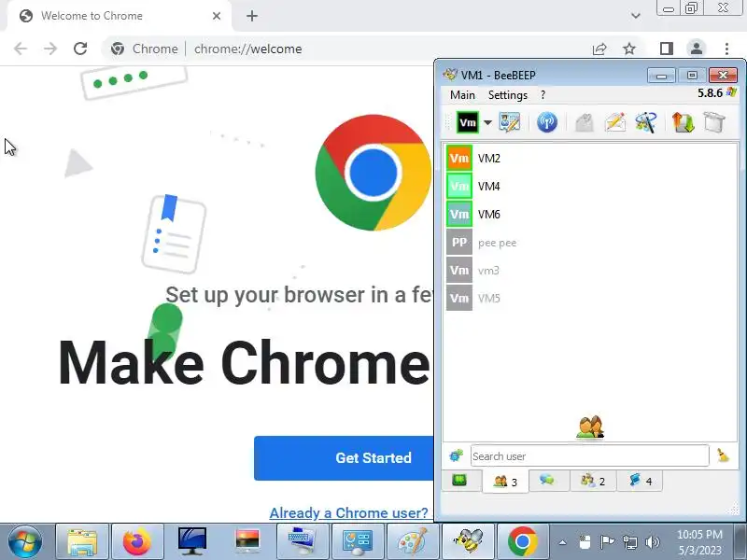Select user VM2 in the BeeBEEP list
Image resolution: width=747 pixels, height=560 pixels.
[590, 158]
